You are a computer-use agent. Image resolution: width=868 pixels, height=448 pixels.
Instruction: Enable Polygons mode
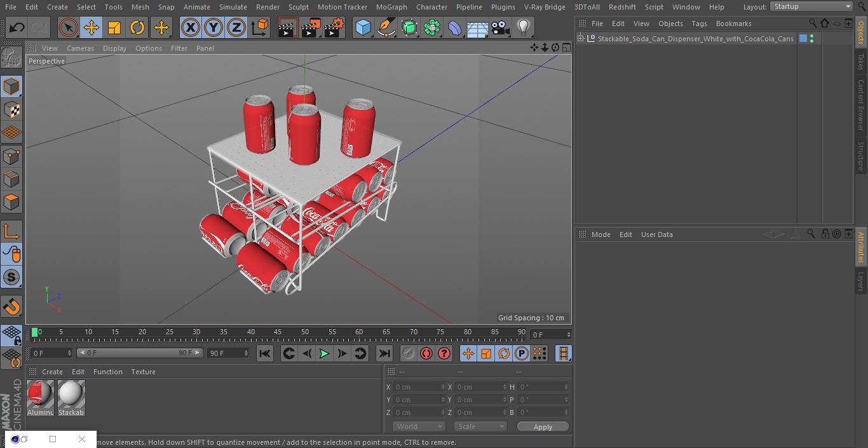point(11,203)
